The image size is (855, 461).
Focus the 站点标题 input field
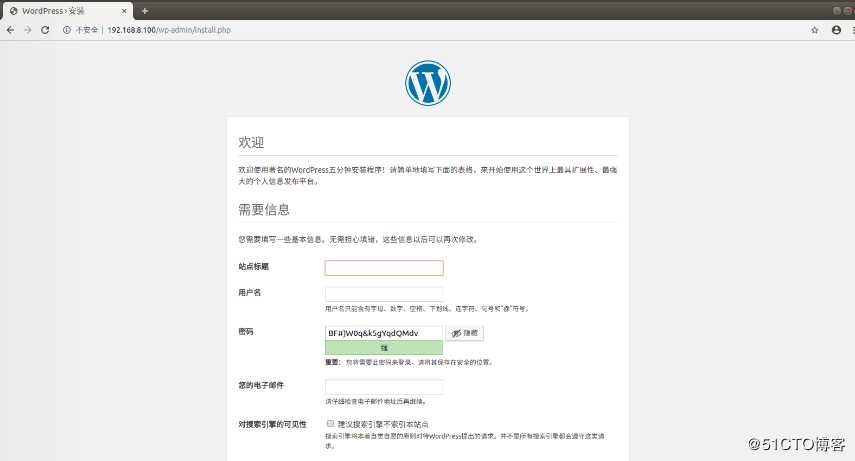tap(384, 268)
